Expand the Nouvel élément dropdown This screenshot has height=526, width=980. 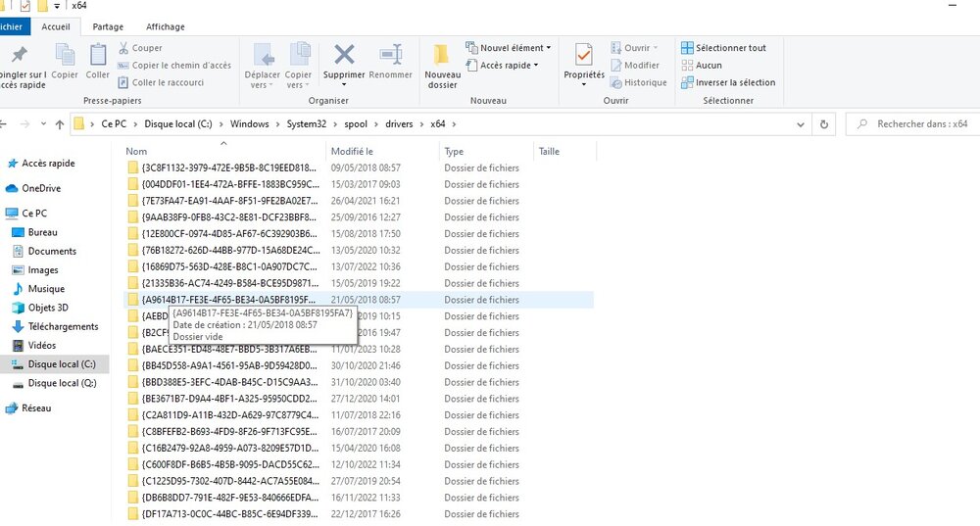click(514, 48)
